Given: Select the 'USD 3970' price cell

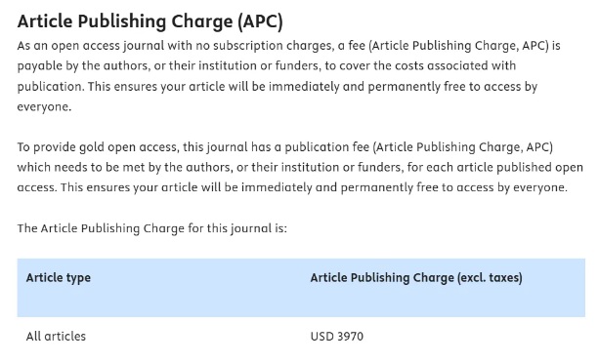Looking at the screenshot, I should (x=337, y=336).
